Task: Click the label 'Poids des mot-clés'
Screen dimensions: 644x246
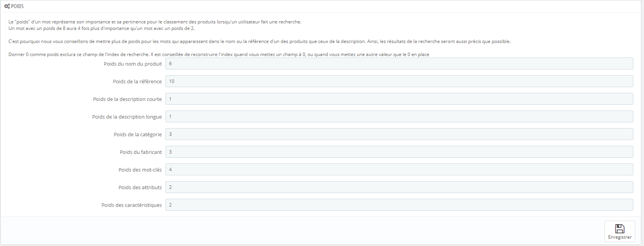Action: coord(140,170)
